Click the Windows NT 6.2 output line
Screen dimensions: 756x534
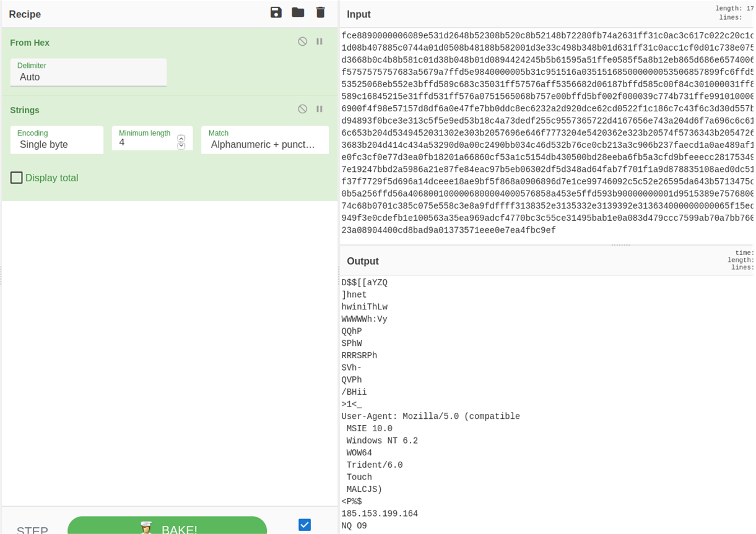[x=382, y=441]
